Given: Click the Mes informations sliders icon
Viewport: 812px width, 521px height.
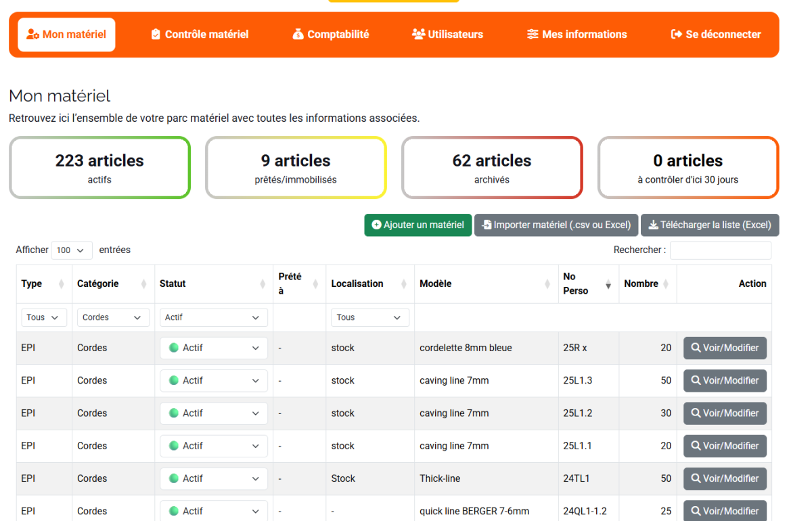Looking at the screenshot, I should tap(533, 35).
